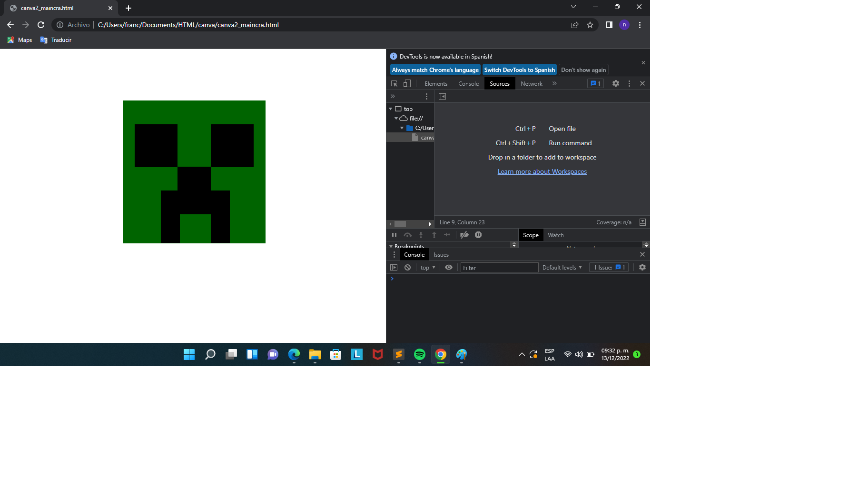Toggle the console sidebar icon
The width and height of the screenshot is (868, 501).
tap(394, 268)
